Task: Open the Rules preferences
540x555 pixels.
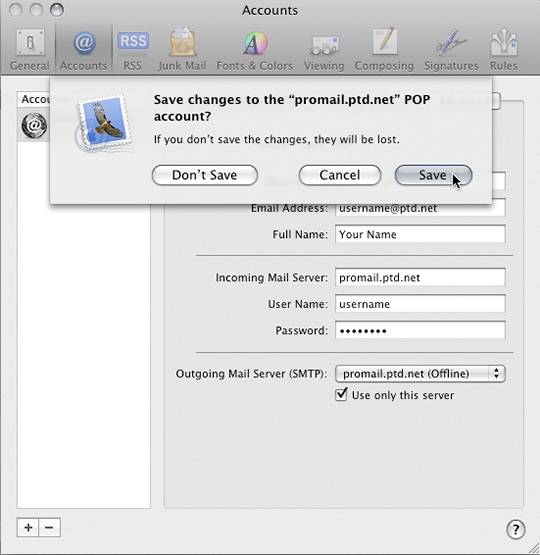Action: pos(504,50)
